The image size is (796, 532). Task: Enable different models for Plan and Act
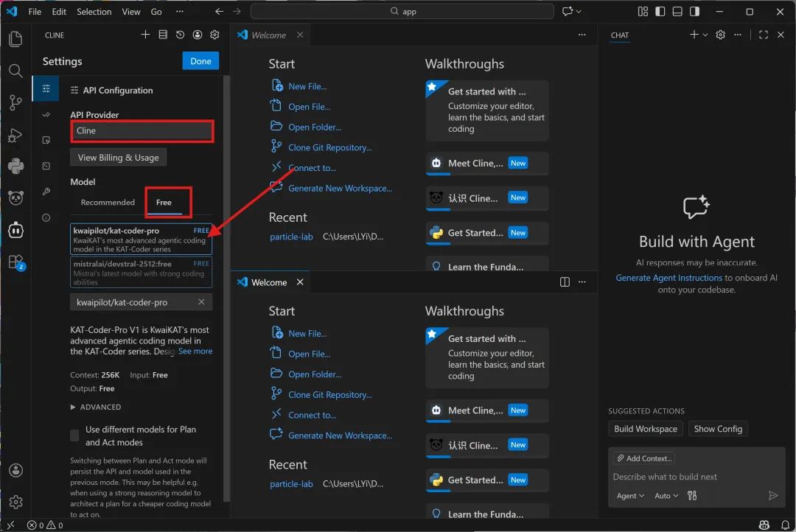pyautogui.click(x=74, y=435)
